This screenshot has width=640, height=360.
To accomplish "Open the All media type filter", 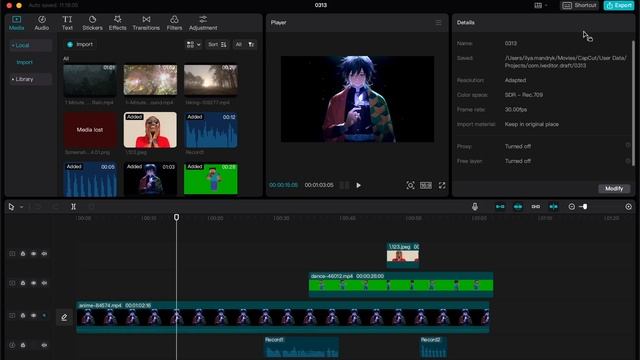I will click(238, 44).
